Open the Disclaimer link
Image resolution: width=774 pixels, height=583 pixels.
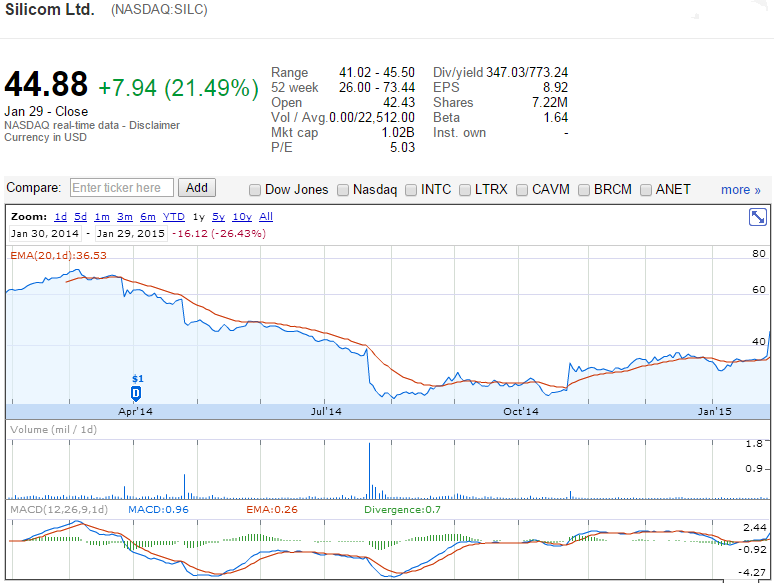[154, 125]
